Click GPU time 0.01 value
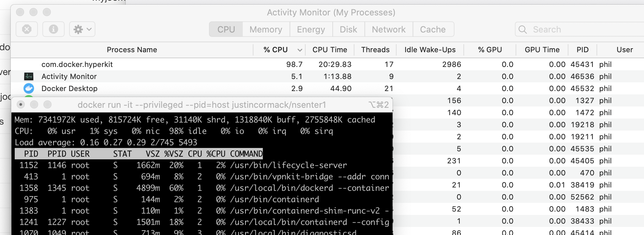 (x=557, y=185)
